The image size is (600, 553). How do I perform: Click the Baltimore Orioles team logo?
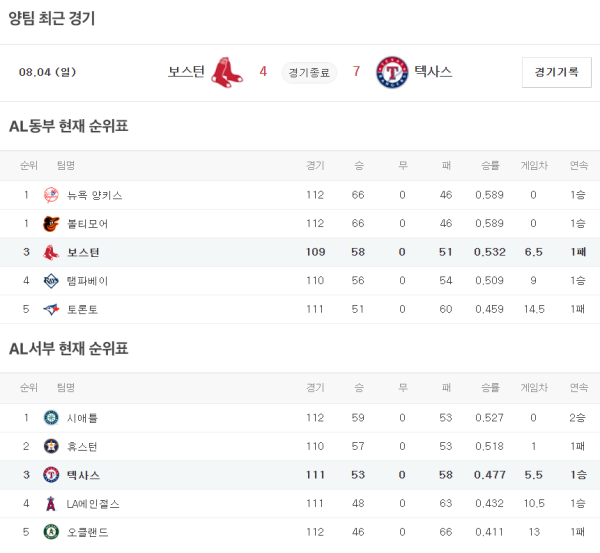coord(51,224)
